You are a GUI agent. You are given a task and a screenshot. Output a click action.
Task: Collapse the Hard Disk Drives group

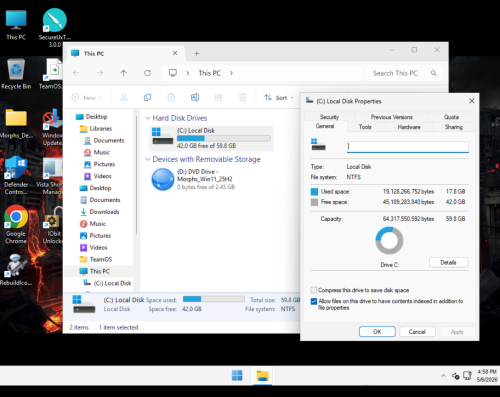point(148,118)
